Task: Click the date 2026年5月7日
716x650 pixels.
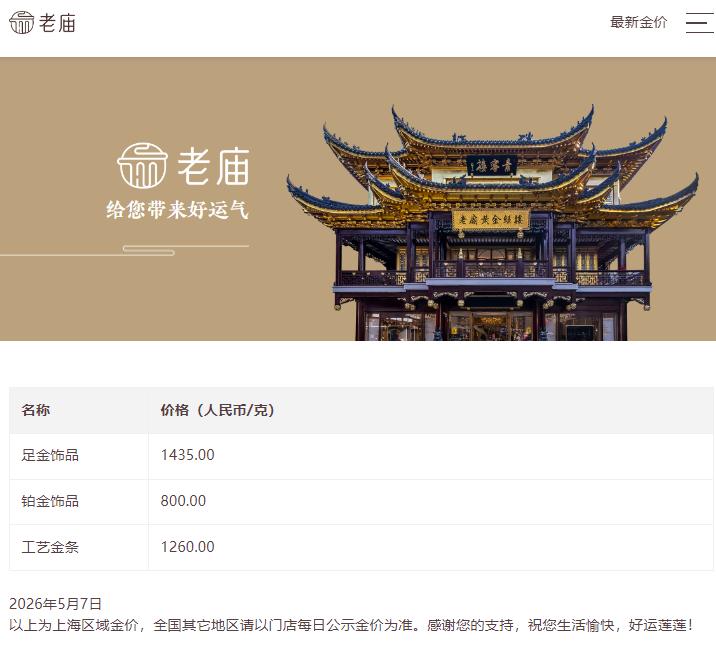Action: 55,604
